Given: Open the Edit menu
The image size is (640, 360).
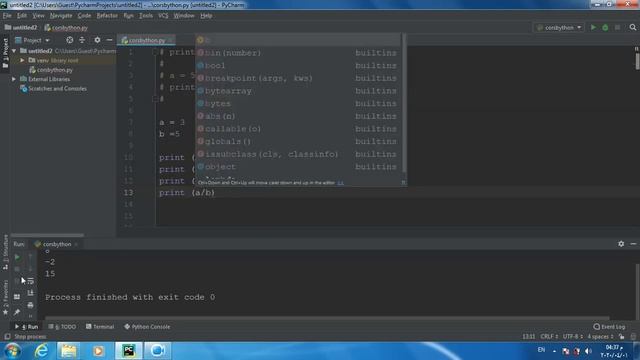Looking at the screenshot, I should [22, 16].
